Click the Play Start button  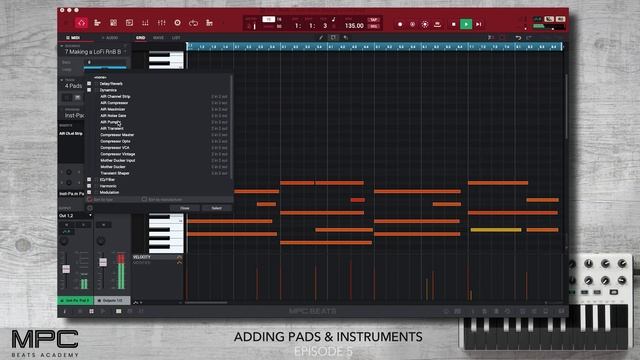479,24
